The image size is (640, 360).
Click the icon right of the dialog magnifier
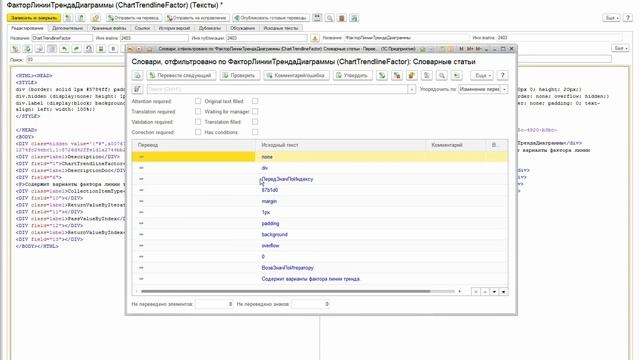coord(456,76)
